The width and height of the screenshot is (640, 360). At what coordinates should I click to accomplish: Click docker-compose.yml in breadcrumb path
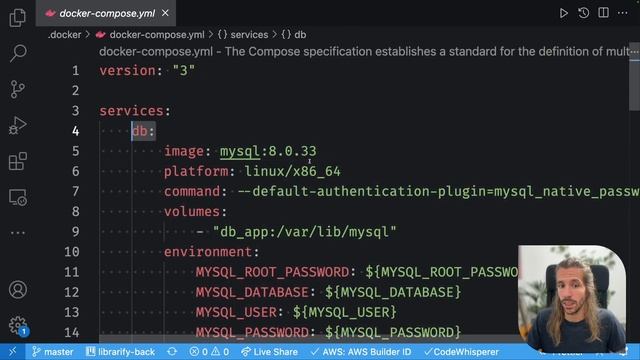point(157,35)
